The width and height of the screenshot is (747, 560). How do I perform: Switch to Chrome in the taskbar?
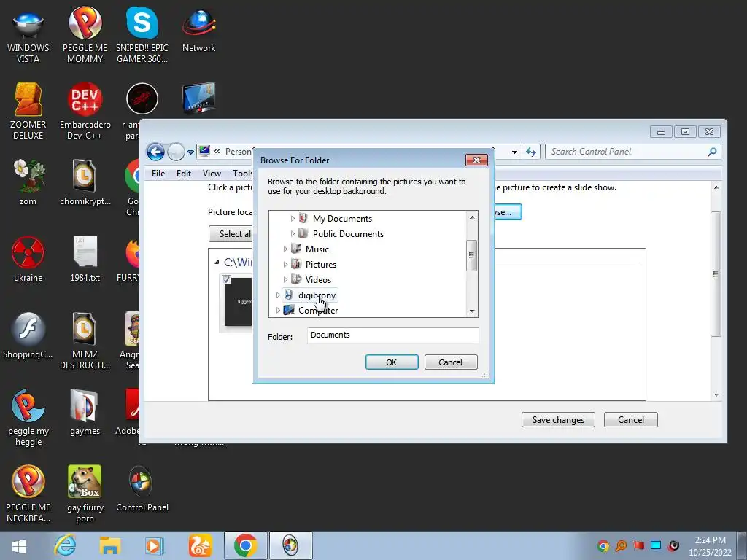[x=245, y=545]
